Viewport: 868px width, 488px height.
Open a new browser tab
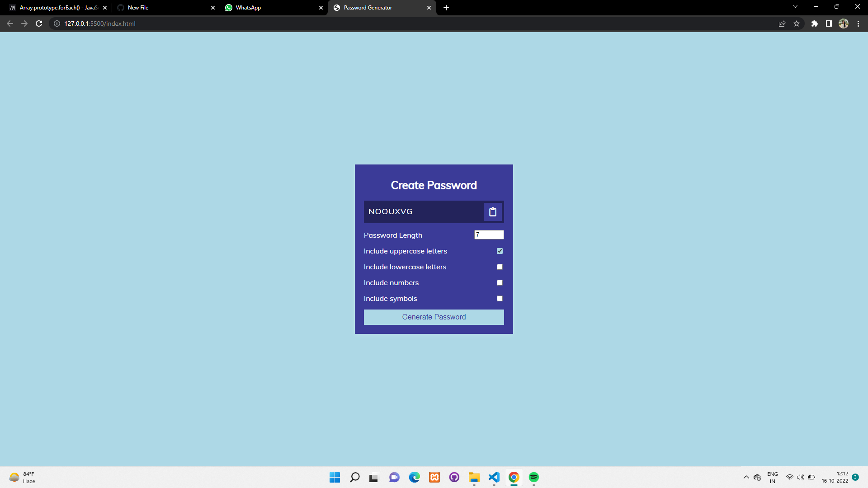(446, 8)
